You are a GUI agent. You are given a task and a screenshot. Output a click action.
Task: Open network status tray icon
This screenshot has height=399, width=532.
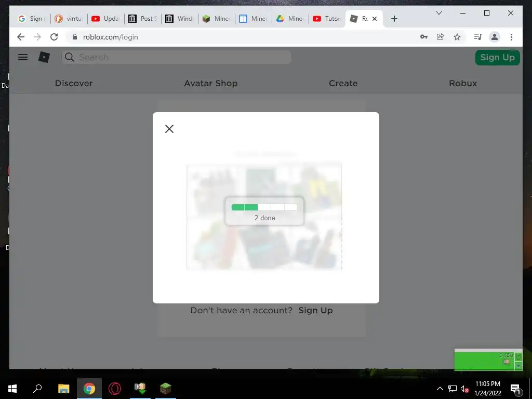pyautogui.click(x=453, y=389)
